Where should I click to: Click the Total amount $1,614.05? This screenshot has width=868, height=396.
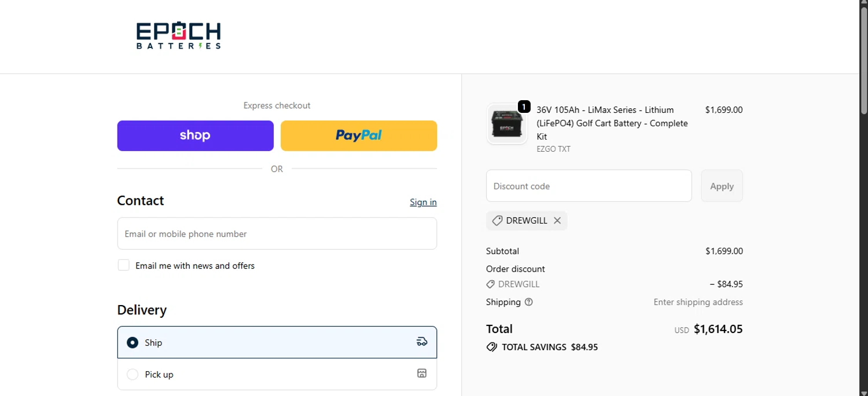[718, 329]
